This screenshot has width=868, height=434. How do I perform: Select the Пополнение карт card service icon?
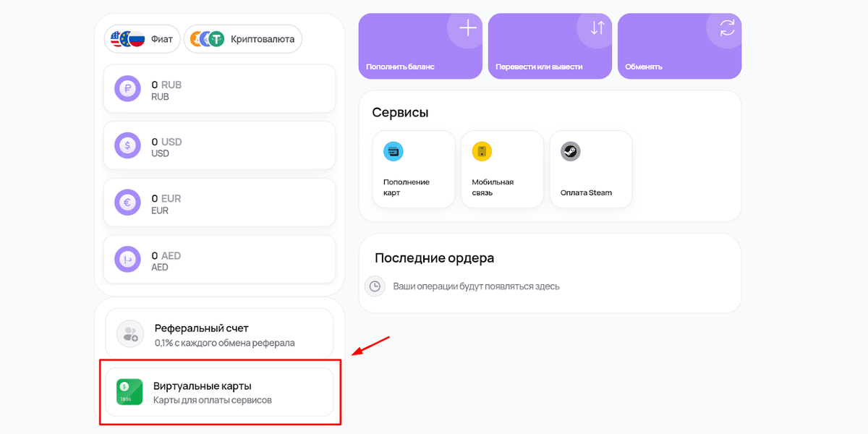click(393, 151)
